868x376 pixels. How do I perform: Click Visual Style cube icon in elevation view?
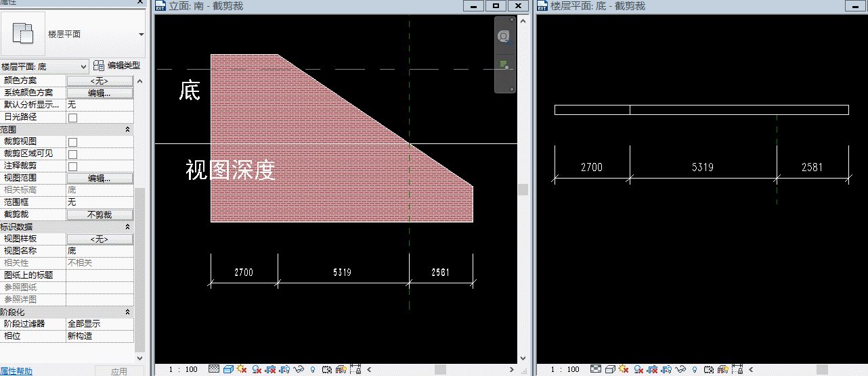(x=228, y=369)
